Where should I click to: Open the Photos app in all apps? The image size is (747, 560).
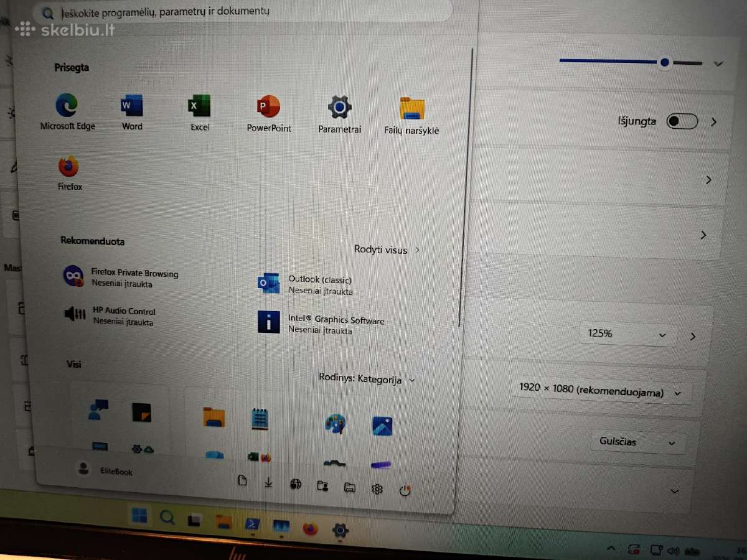coord(382,426)
